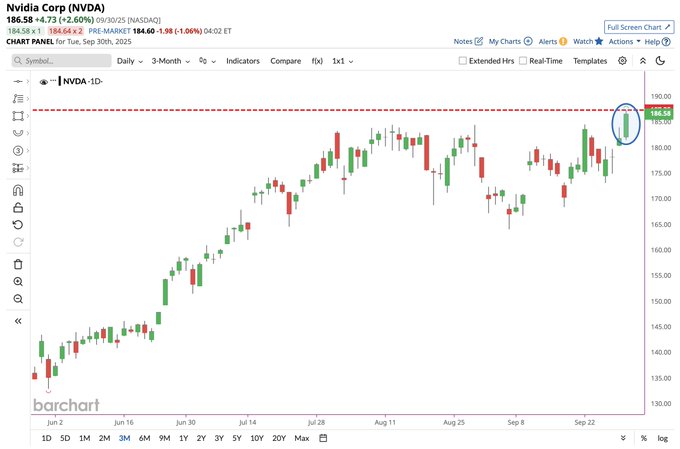This screenshot has height=449, width=680.
Task: Open the Actions dropdown menu
Action: [x=624, y=42]
